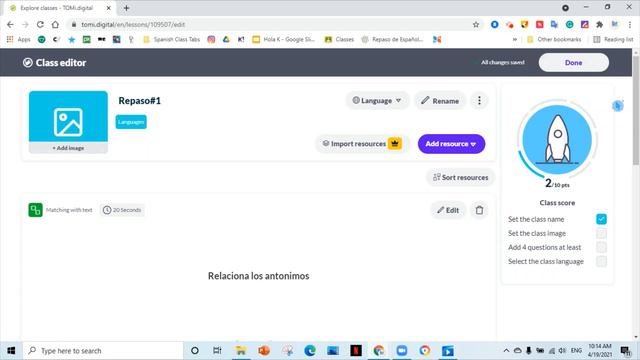The height and width of the screenshot is (360, 640).
Task: Toggle Add 4 questions at least checkbox
Action: (x=601, y=247)
